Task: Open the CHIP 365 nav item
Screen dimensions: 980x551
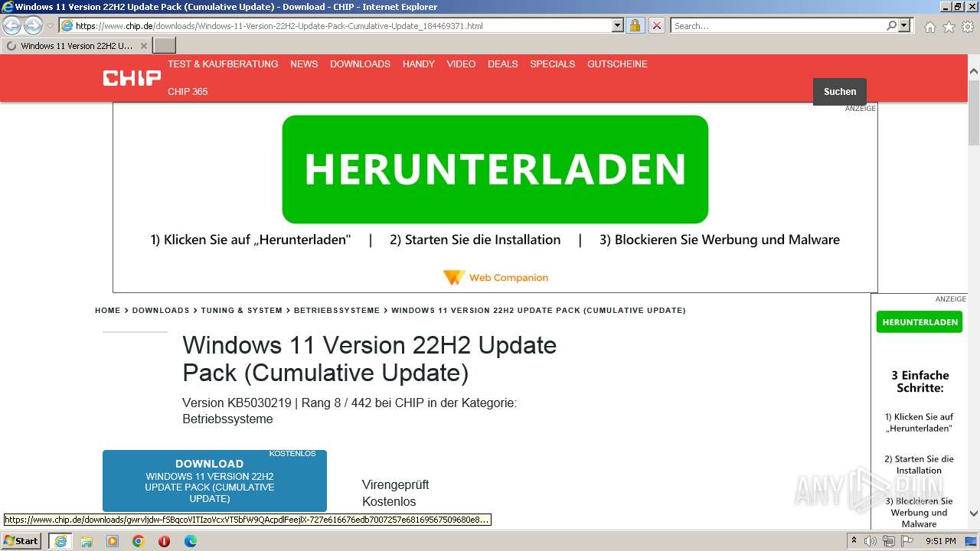Action: point(188,91)
